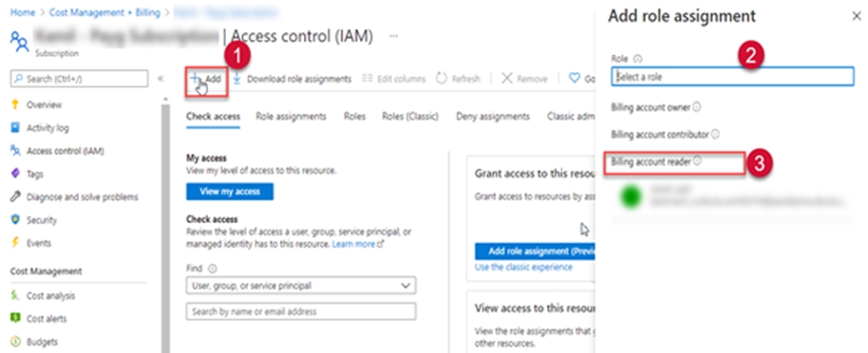Collapse the sidebar with double chevron

point(160,79)
